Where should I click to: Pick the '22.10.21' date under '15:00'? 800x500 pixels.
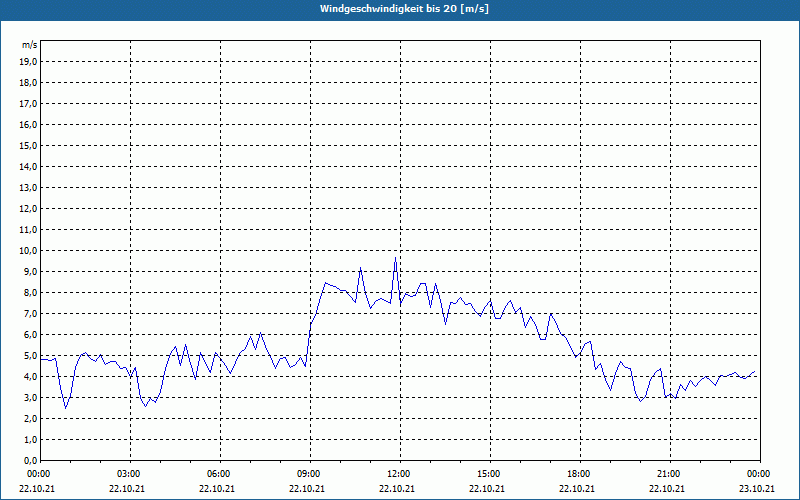[x=487, y=489]
